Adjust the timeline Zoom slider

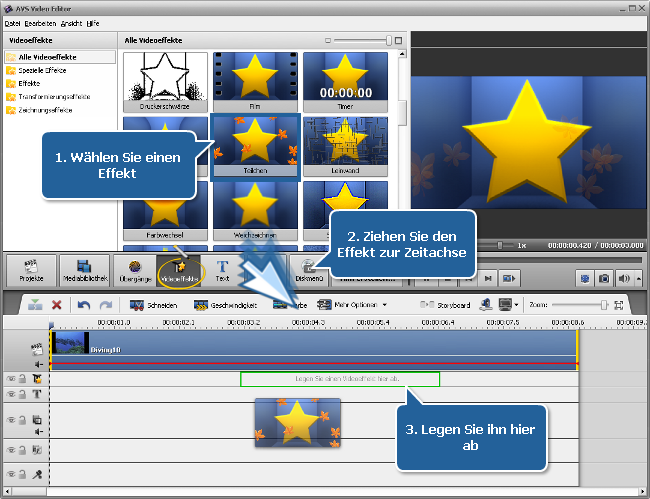pyautogui.click(x=603, y=305)
